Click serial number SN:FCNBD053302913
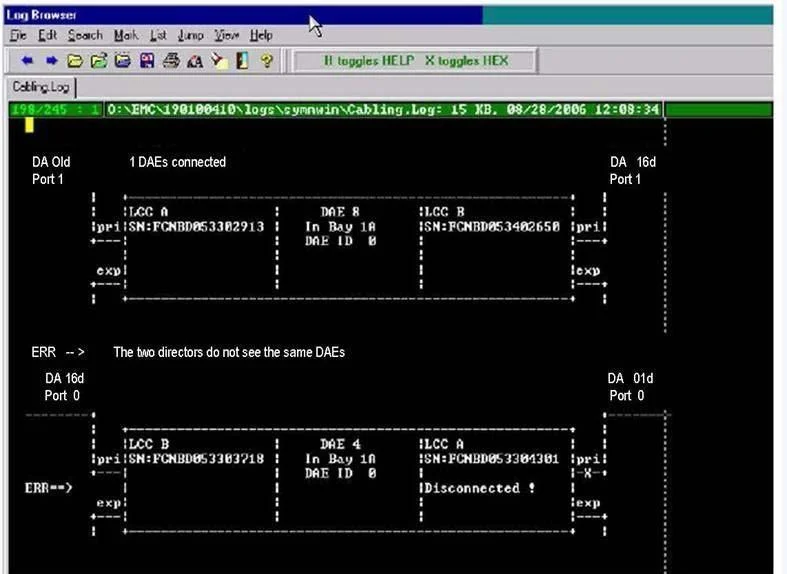Screen dimensions: 787x574 (196, 227)
